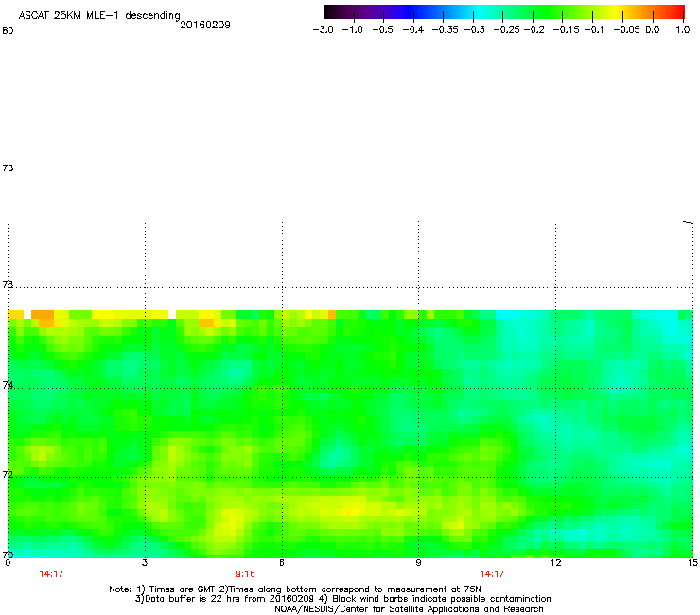
Task: Click the cyan section of the color bar
Action: click(x=478, y=11)
